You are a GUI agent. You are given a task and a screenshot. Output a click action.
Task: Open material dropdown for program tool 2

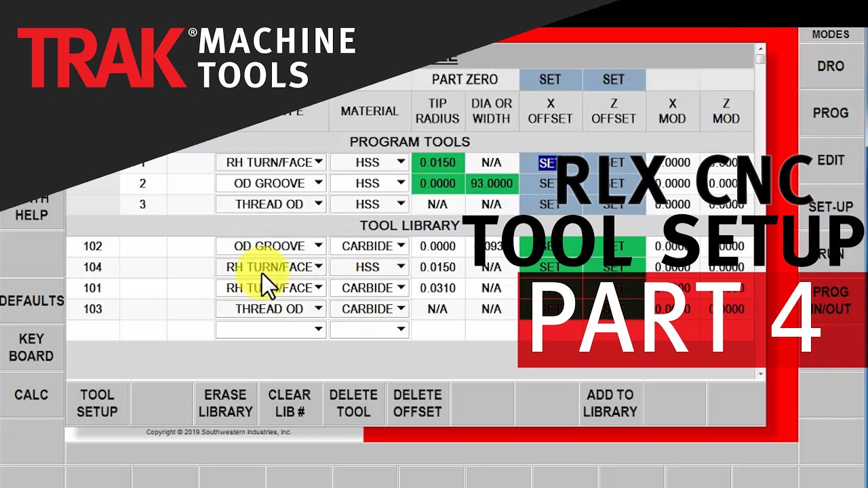370,183
